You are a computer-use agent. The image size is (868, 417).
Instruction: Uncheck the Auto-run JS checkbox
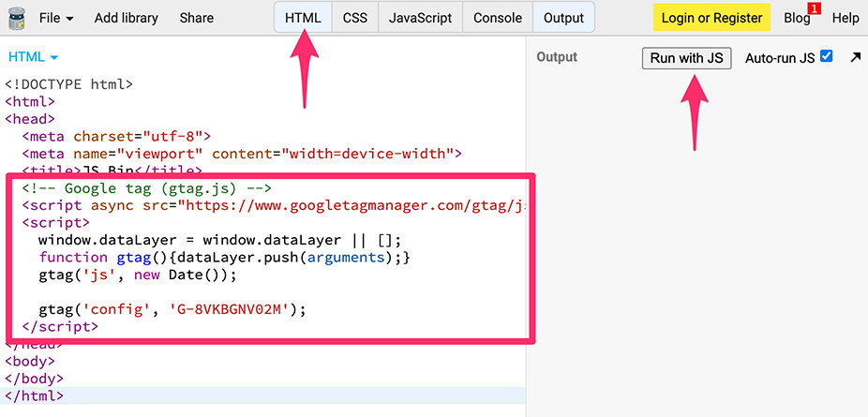pos(827,56)
